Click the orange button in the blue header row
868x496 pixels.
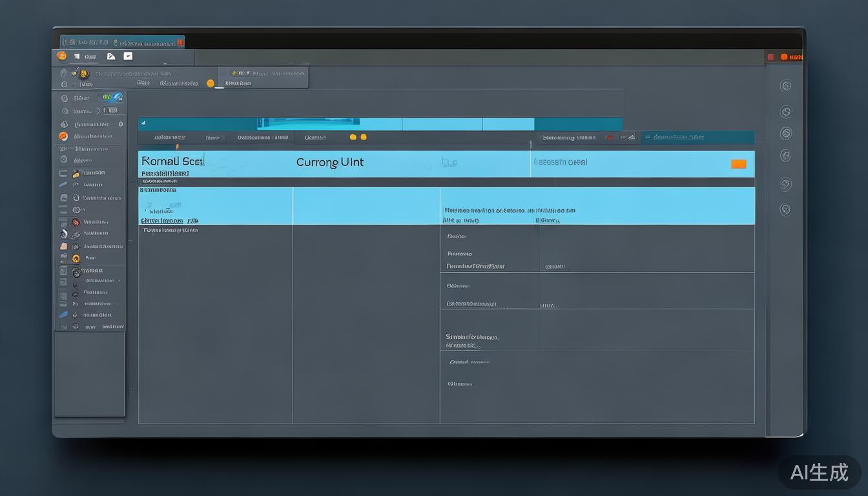738,164
